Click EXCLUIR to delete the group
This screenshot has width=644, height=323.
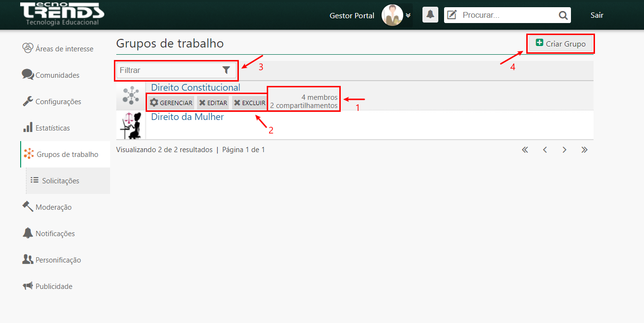(x=249, y=102)
